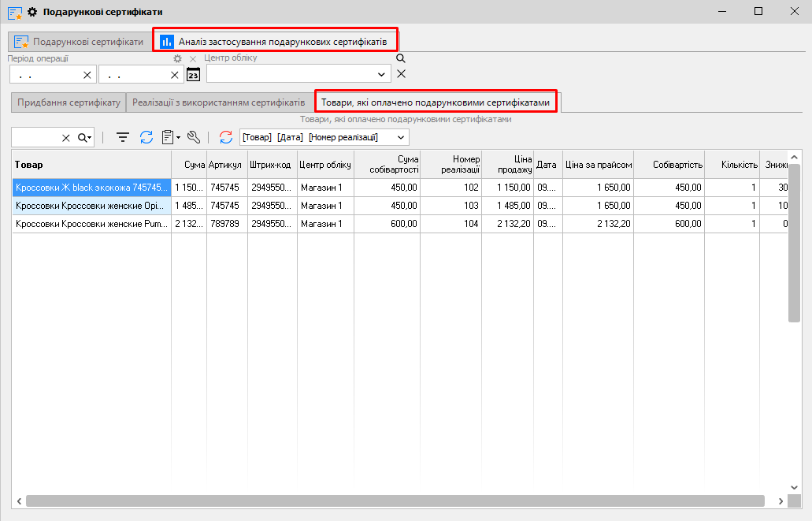Click the red-blue reset grouping icon
This screenshot has height=521, width=812.
(226, 137)
